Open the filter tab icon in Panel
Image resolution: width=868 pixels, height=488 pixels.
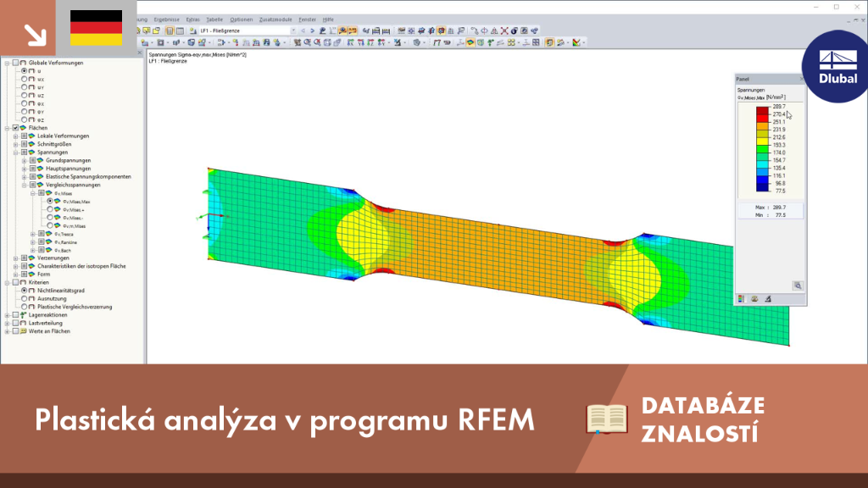click(768, 299)
